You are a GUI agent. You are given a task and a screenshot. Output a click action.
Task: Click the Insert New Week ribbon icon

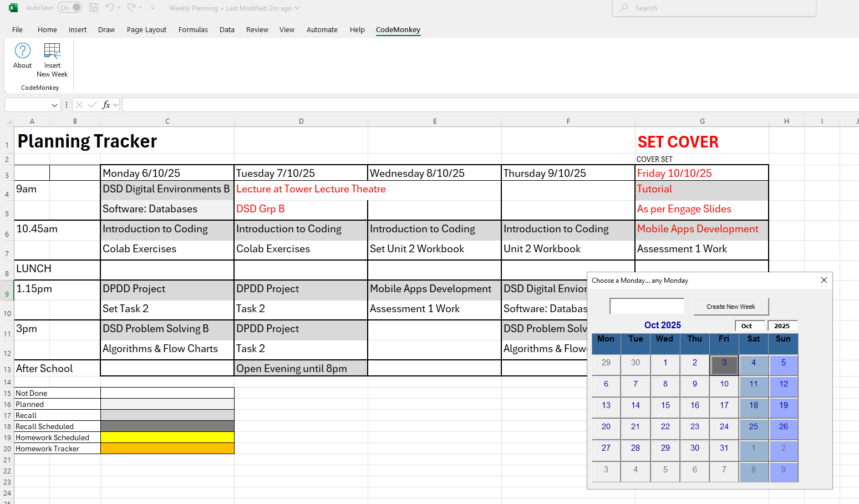pos(52,51)
